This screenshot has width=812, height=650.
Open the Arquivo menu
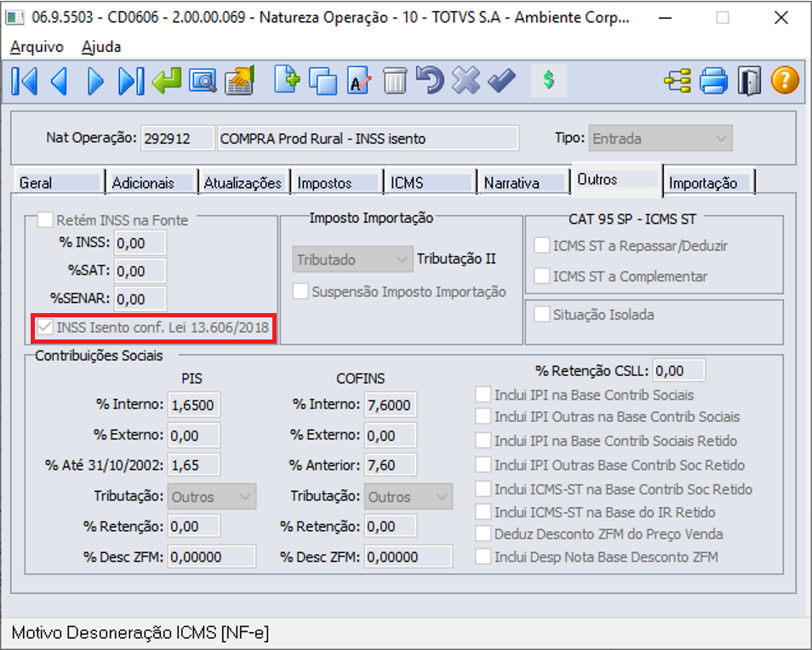[37, 47]
